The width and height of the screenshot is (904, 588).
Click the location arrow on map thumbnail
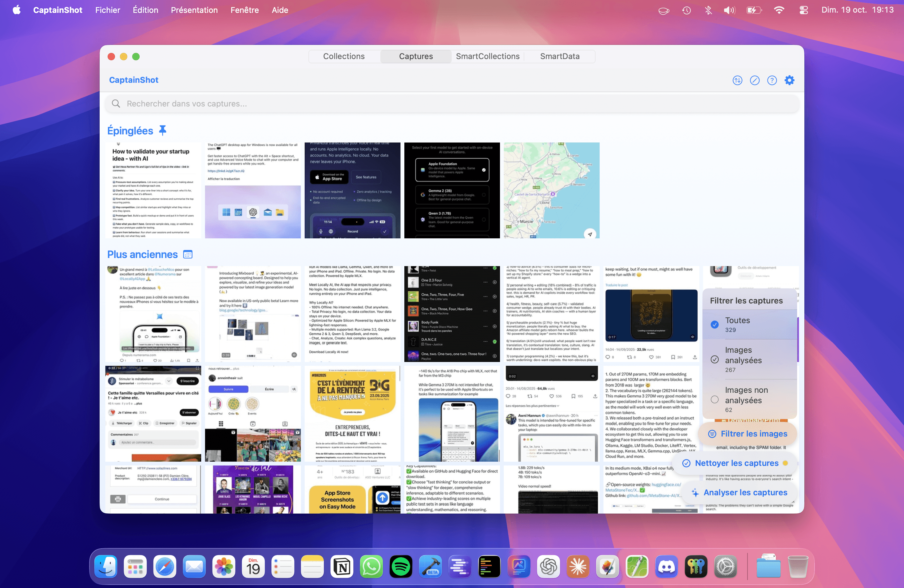tap(590, 234)
